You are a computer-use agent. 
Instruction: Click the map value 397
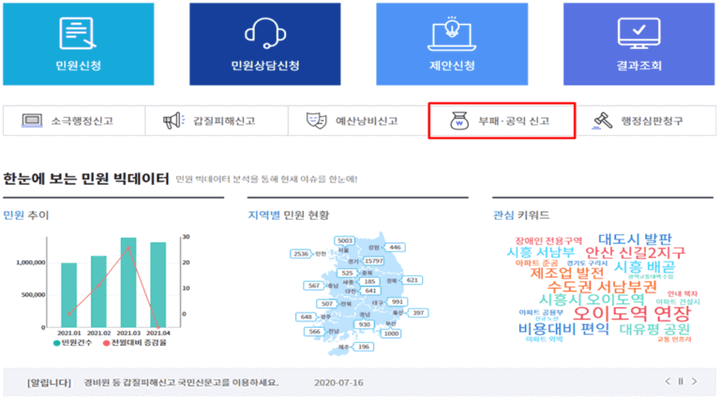(418, 313)
